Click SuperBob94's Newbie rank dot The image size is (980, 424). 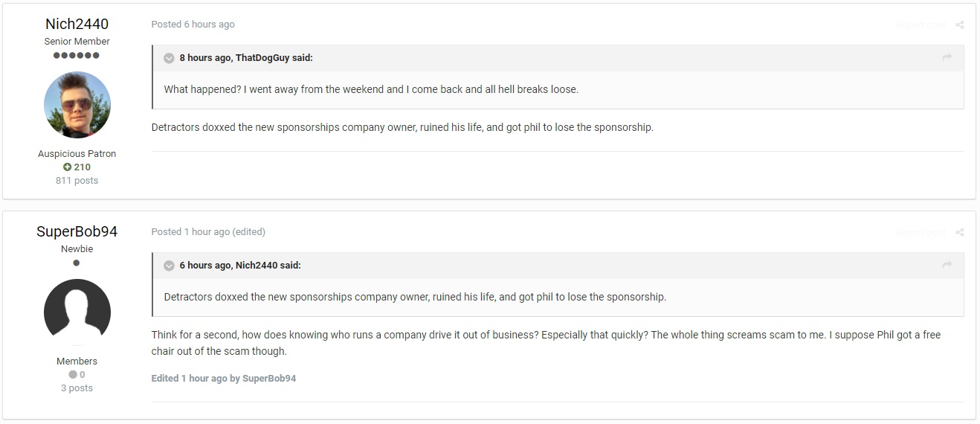pos(77,263)
